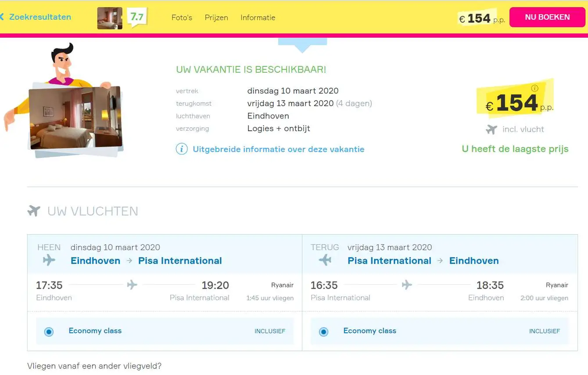Click the info icon beside Uitgebreide informatie

tap(182, 149)
